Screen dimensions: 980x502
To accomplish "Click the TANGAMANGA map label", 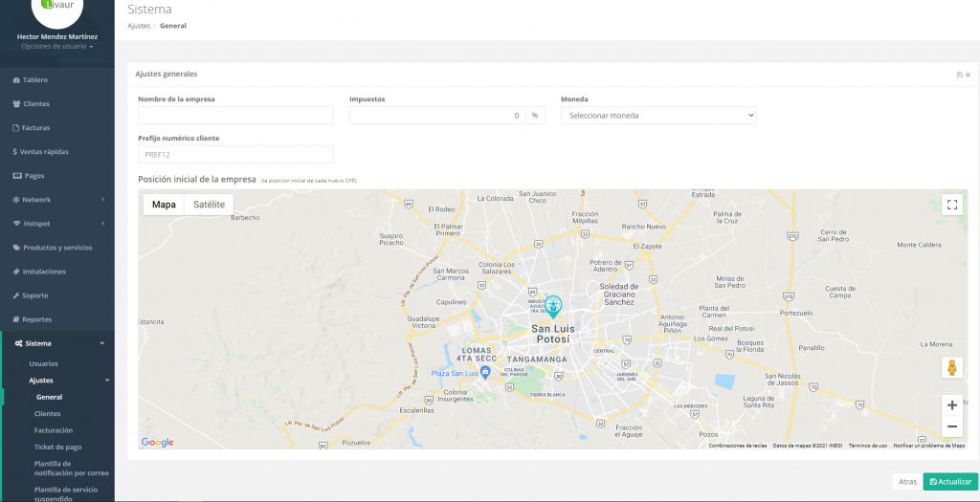I will (x=537, y=360).
